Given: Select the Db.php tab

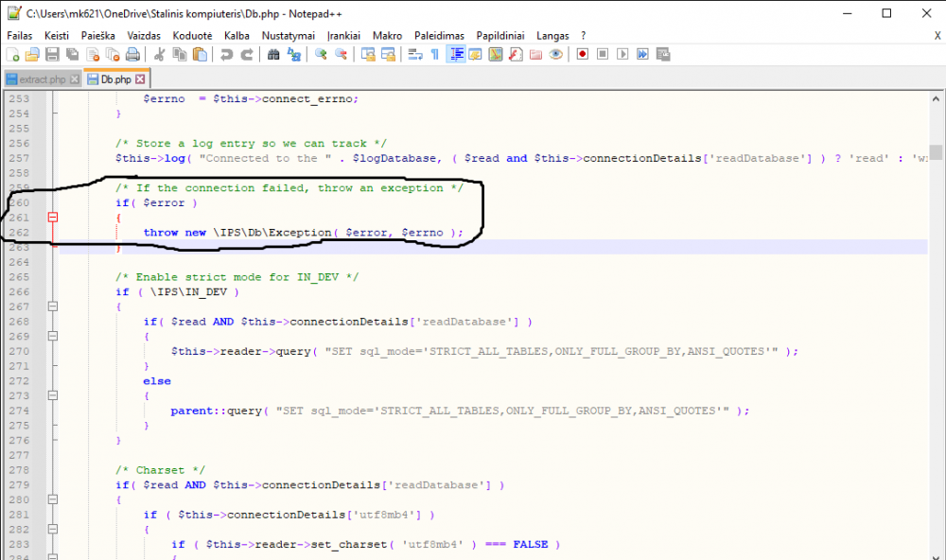Looking at the screenshot, I should coord(115,79).
